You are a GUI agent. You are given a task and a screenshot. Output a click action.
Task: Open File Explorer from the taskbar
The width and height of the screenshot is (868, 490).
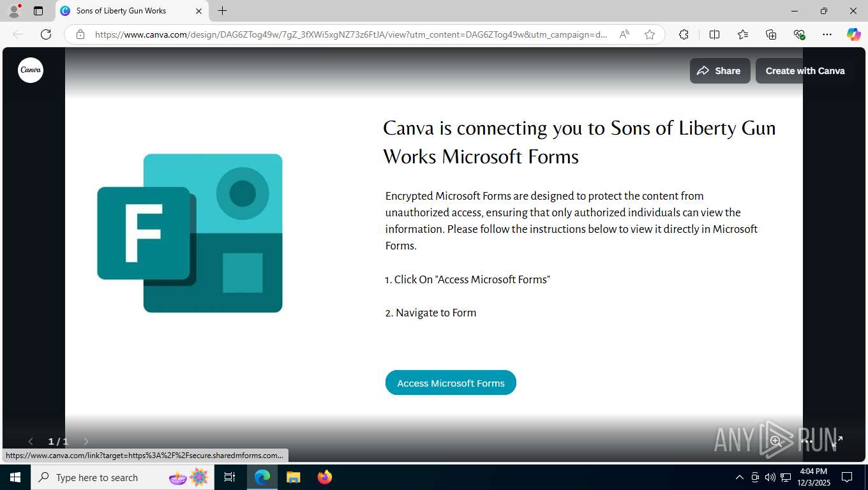pyautogui.click(x=293, y=477)
